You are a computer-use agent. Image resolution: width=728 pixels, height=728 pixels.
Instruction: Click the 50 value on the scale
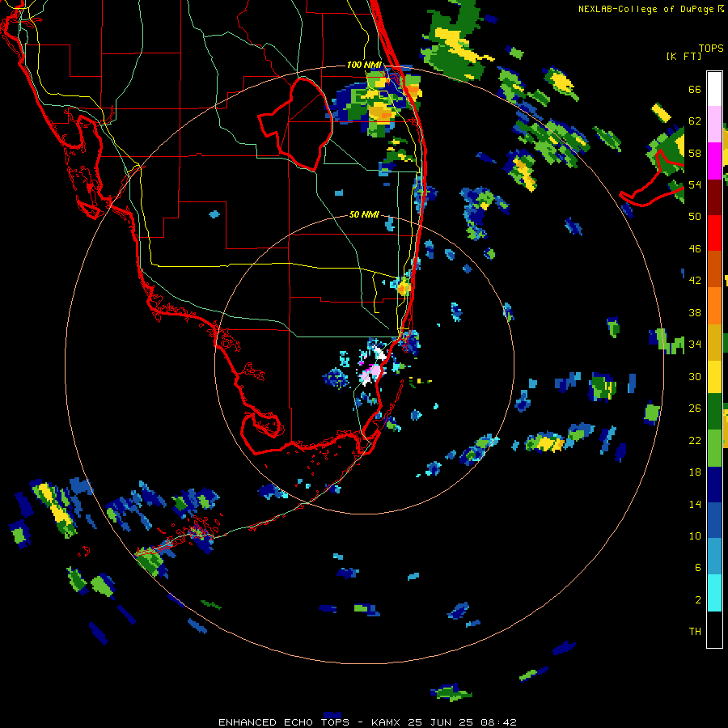pos(695,217)
